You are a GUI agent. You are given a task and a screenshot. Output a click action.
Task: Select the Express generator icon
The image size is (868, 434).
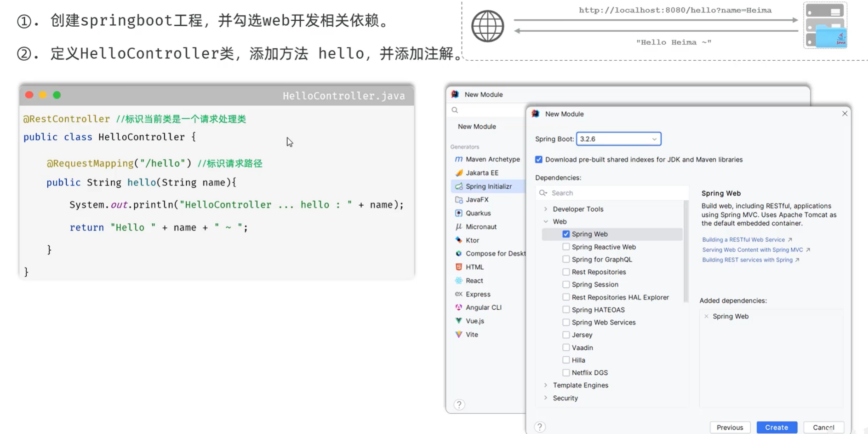[458, 294]
